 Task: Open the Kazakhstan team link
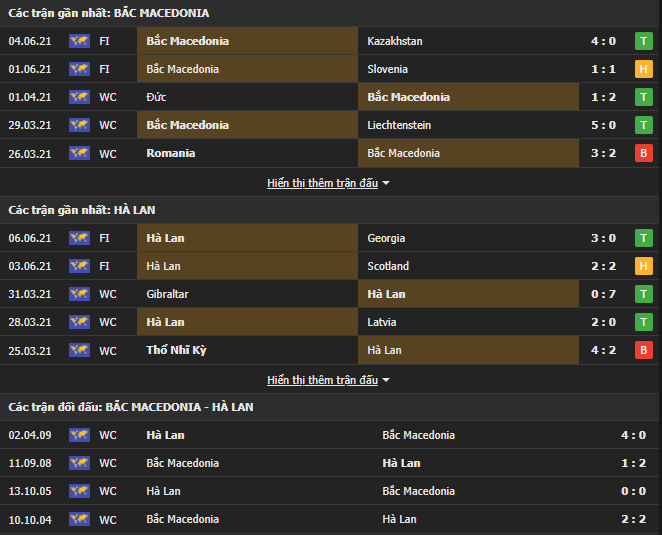pos(395,41)
